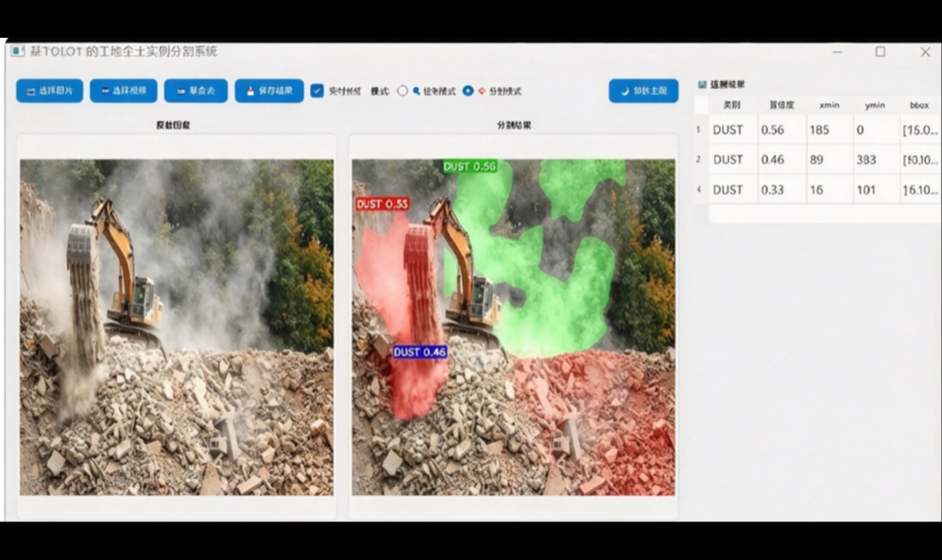Screen dimensions: 942x560
Task: Switch theme with the moon icon button
Action: click(643, 91)
